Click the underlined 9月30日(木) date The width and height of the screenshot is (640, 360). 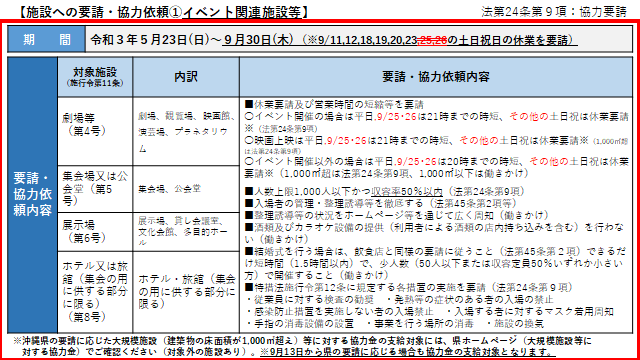258,40
